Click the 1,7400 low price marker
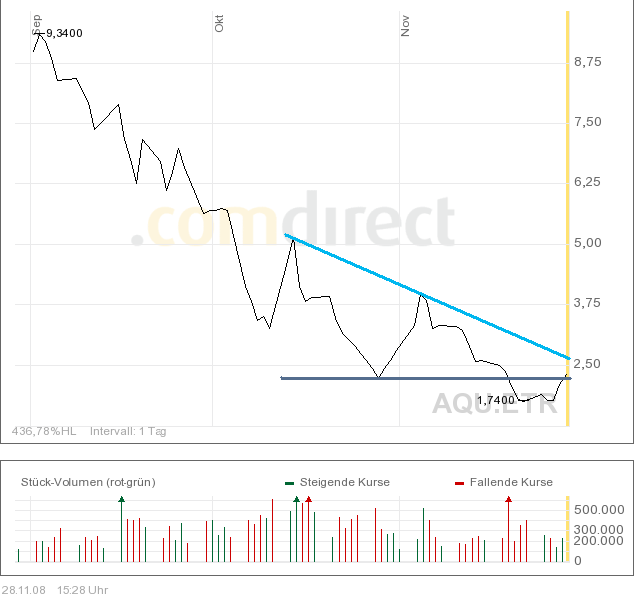 point(496,400)
